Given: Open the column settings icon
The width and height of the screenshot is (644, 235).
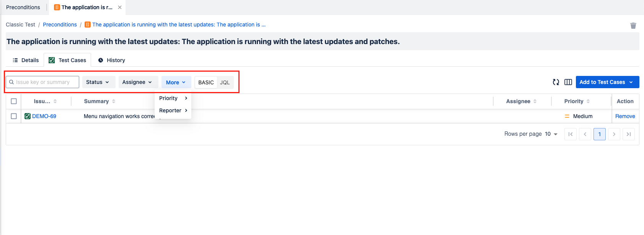Looking at the screenshot, I should [x=568, y=82].
